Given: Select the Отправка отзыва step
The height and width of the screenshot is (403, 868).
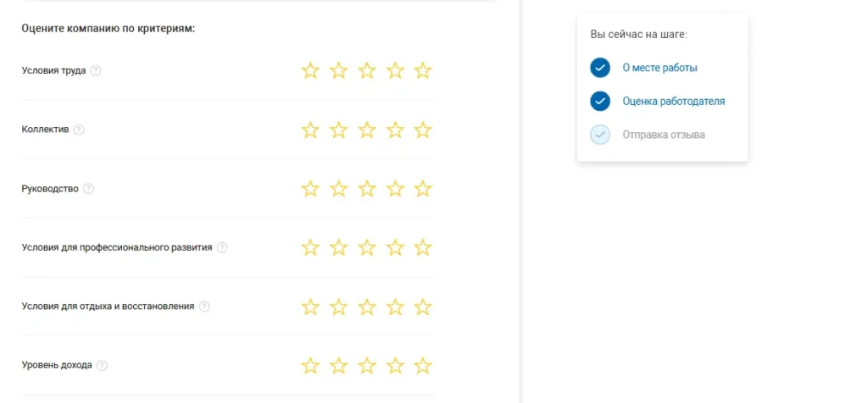Looking at the screenshot, I should [x=664, y=135].
